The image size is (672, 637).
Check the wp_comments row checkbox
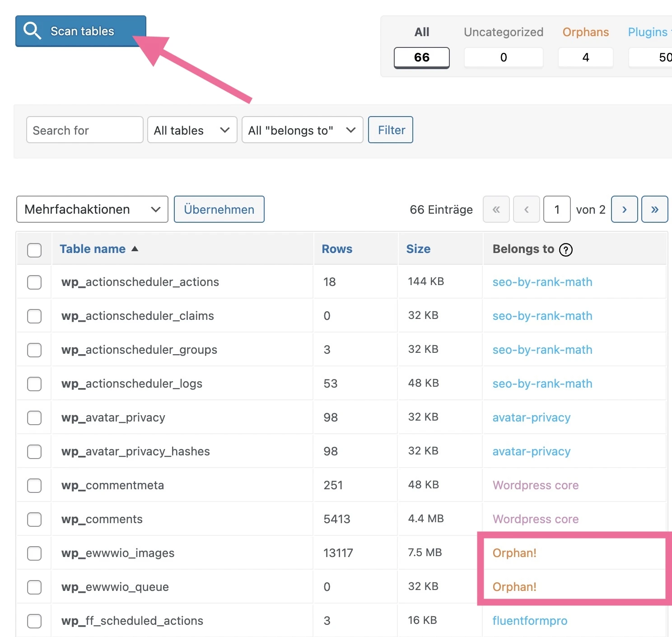pos(34,520)
